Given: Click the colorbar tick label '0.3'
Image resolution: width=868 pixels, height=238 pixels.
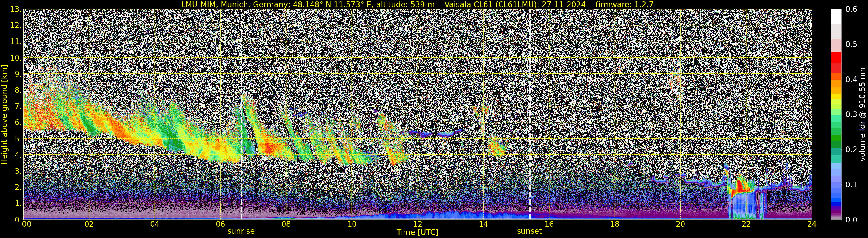Looking at the screenshot, I should 851,115.
